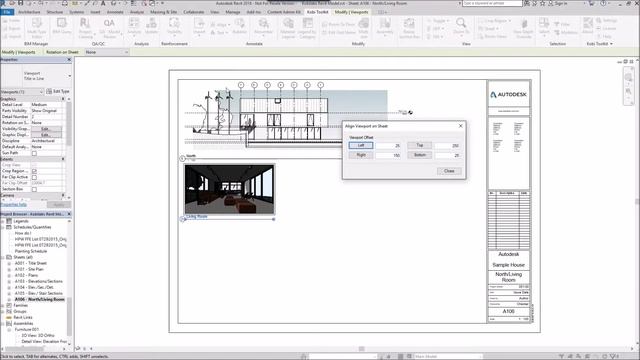Toggle the Crop Region Visible checkbox
640x360 pixels.
(34, 171)
